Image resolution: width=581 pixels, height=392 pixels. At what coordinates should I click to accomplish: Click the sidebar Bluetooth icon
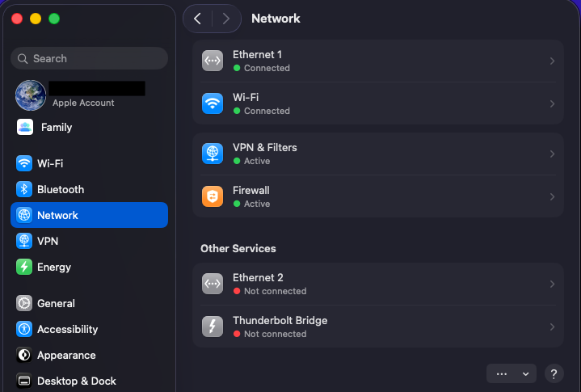pos(24,189)
